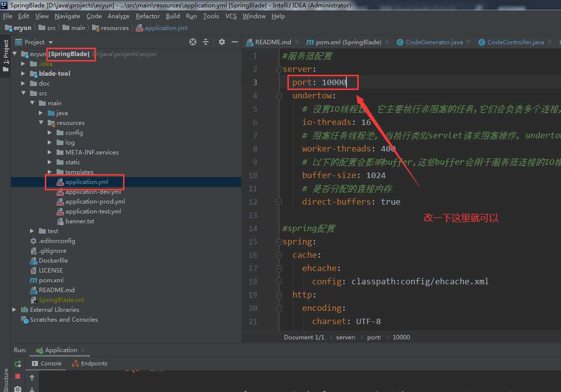Click the locate/scroll-from-source target icon
The width and height of the screenshot is (561, 392).
click(x=193, y=42)
